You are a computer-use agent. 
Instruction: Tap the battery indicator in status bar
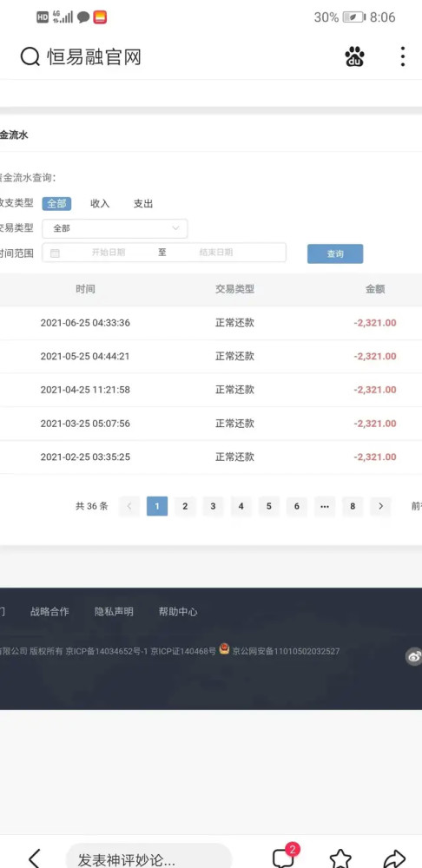(x=354, y=17)
